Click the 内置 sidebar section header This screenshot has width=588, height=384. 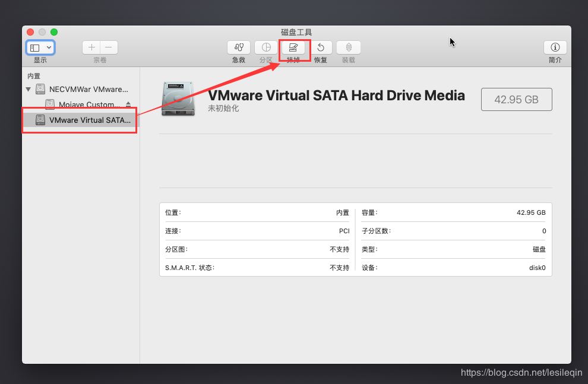tap(34, 76)
